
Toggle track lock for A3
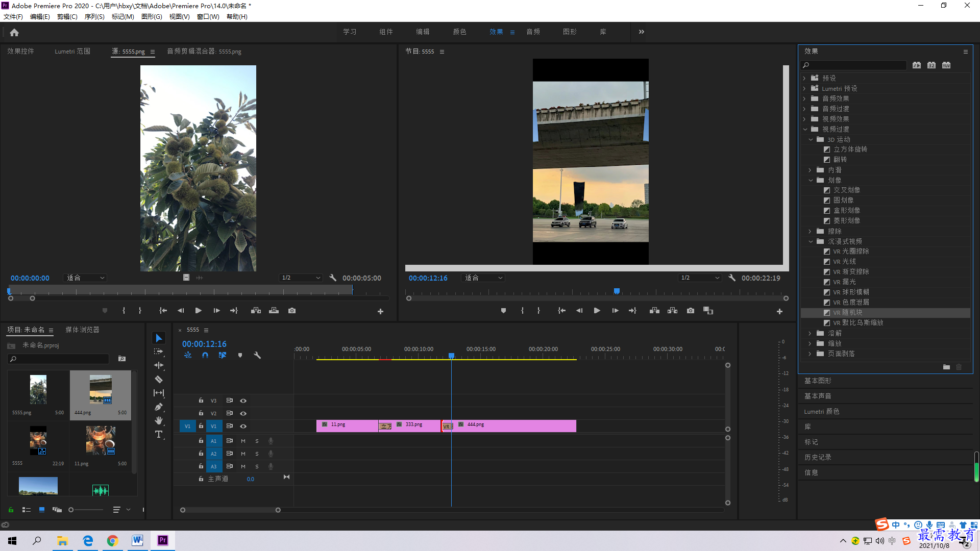coord(201,466)
